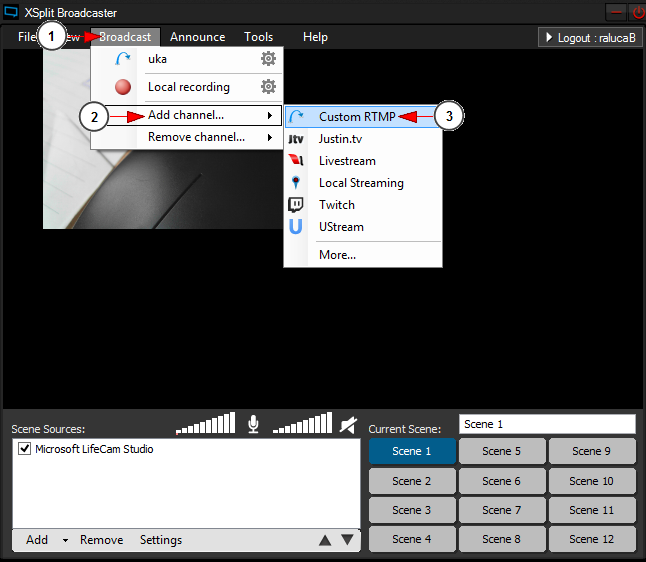Open the Announce menu

(198, 37)
